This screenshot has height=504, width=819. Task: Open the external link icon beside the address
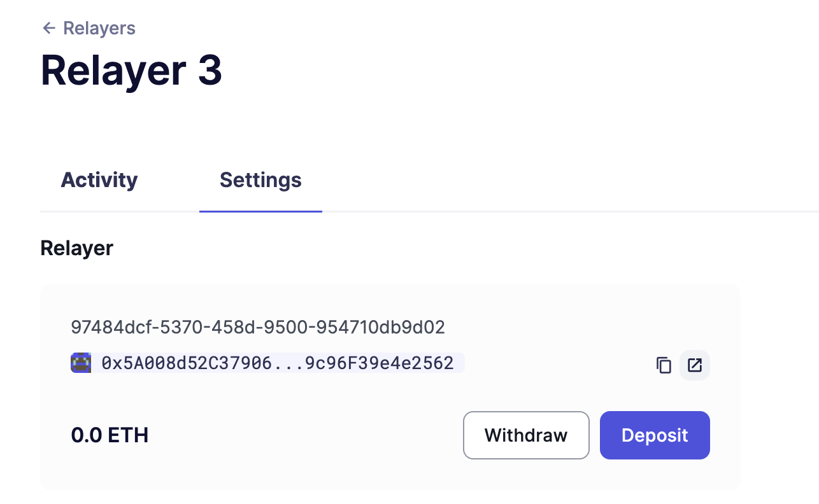coord(694,365)
